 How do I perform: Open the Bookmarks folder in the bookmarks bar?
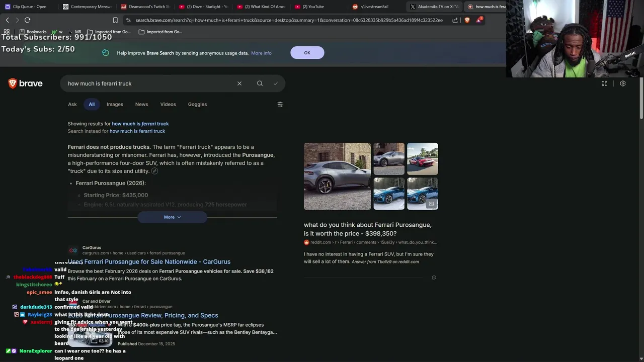pos(32,32)
